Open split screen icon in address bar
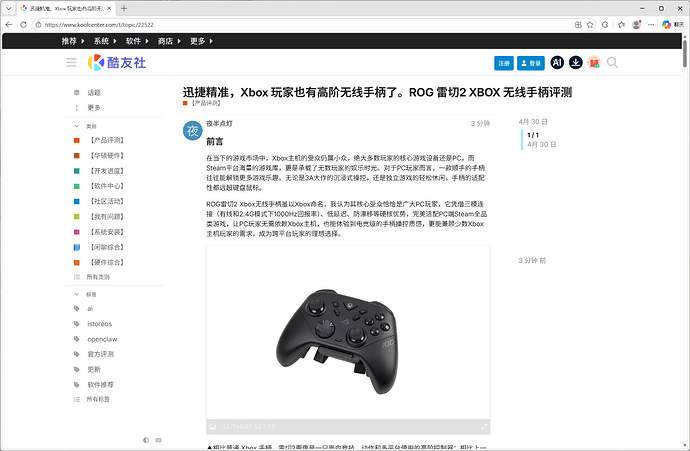This screenshot has width=690, height=451. click(578, 25)
